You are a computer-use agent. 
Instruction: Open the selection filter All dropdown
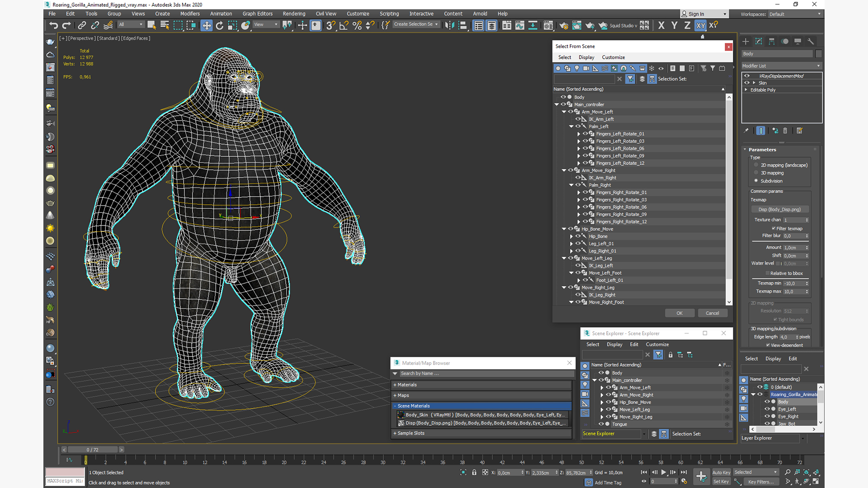pyautogui.click(x=131, y=24)
